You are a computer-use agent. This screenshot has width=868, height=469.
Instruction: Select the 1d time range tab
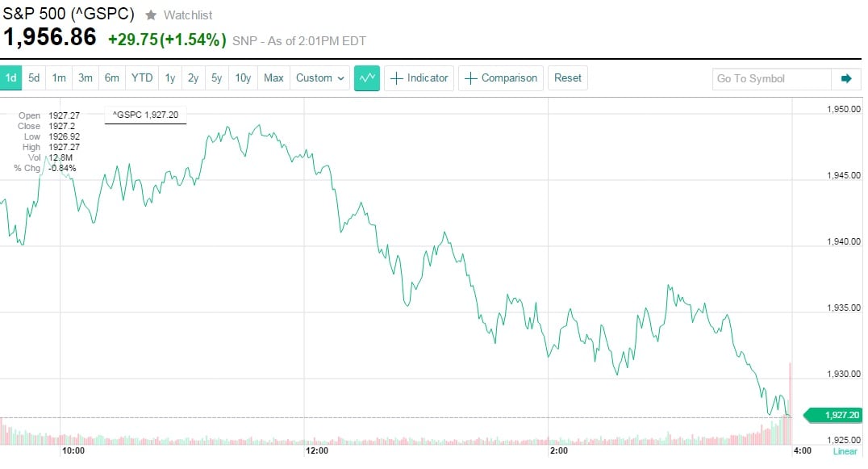click(x=11, y=78)
